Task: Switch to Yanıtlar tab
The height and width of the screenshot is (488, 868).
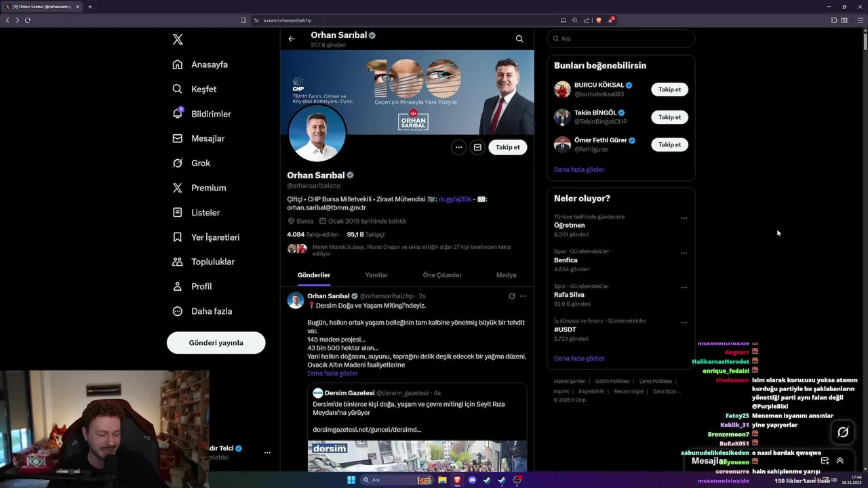Action: [376, 275]
